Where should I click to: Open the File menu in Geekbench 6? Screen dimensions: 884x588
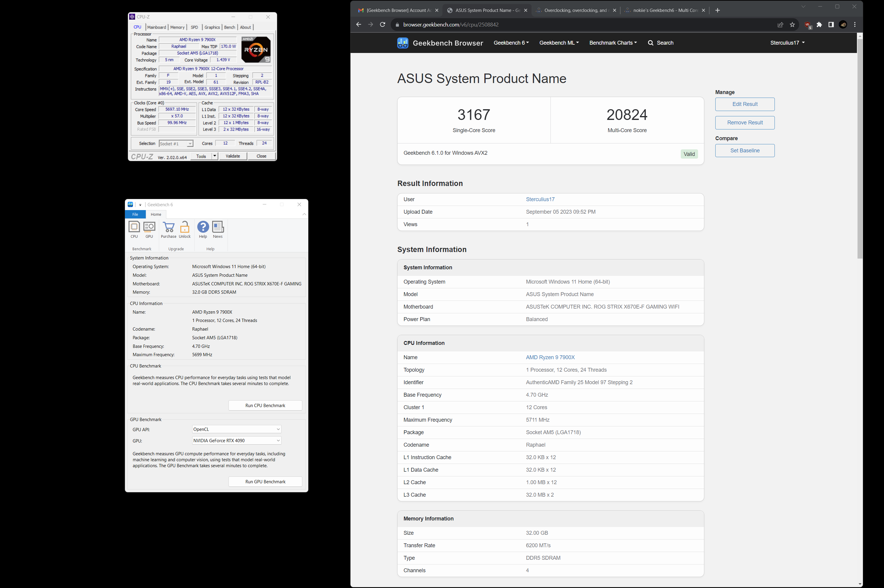pyautogui.click(x=135, y=214)
